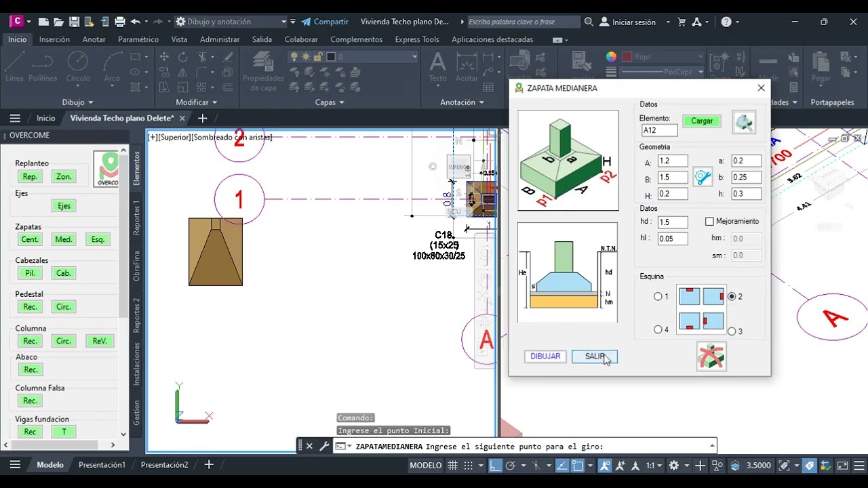Image resolution: width=868 pixels, height=488 pixels.
Task: Select Esquina radio option 2
Action: click(732, 297)
